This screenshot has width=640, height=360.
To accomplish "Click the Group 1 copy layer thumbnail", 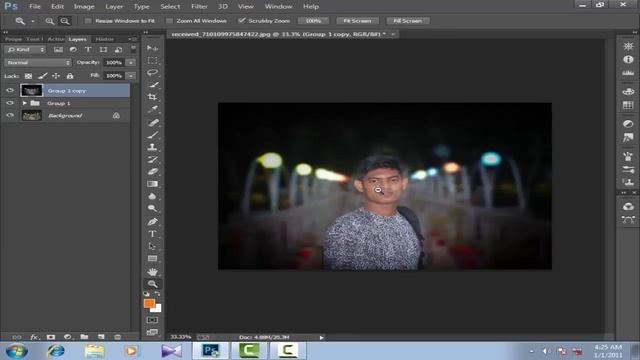I will click(x=31, y=91).
